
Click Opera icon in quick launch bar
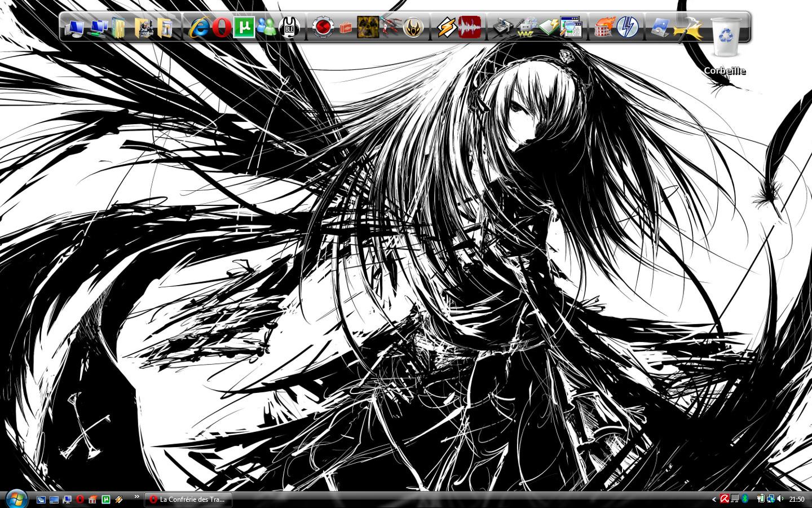[x=80, y=500]
